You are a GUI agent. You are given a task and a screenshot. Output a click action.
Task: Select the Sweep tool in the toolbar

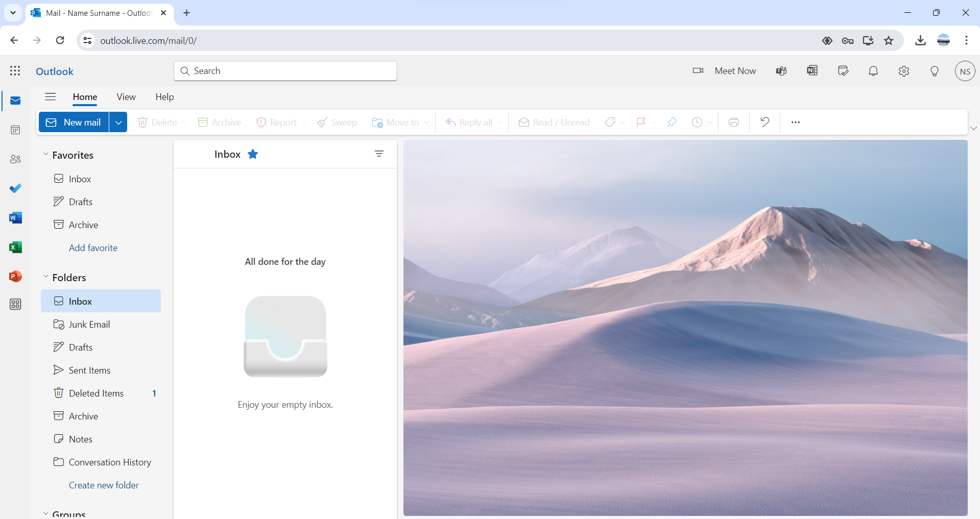(337, 122)
